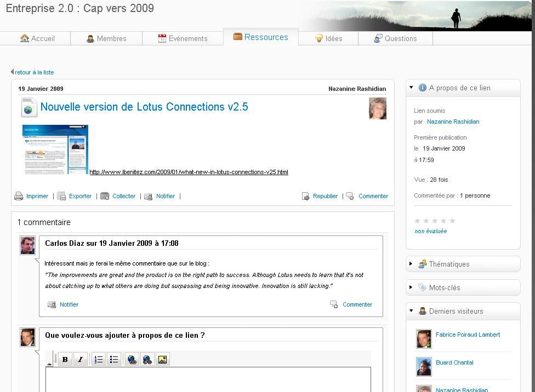Click the bubble icon beside Commenter in Carlos's comment
The image size is (535, 392).
coord(334,304)
